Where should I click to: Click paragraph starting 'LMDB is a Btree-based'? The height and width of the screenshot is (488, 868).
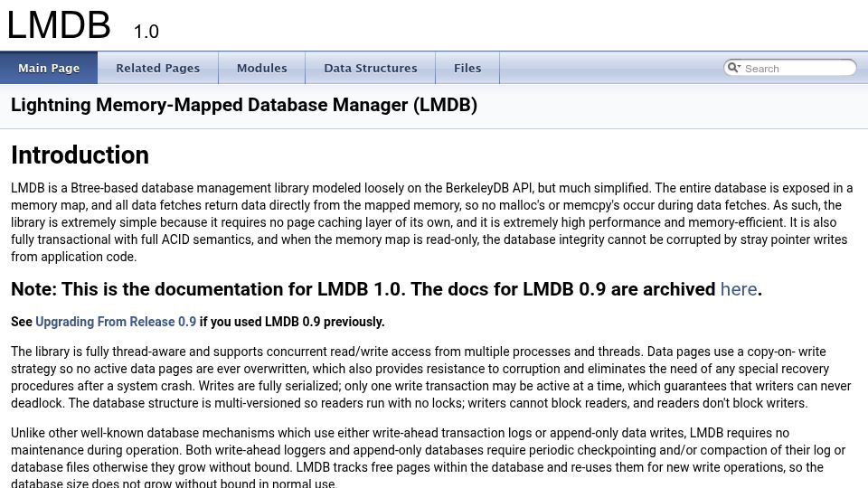click(x=432, y=222)
